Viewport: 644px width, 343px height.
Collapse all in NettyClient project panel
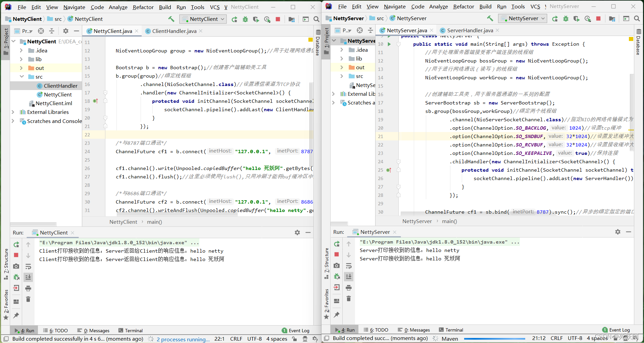click(52, 31)
